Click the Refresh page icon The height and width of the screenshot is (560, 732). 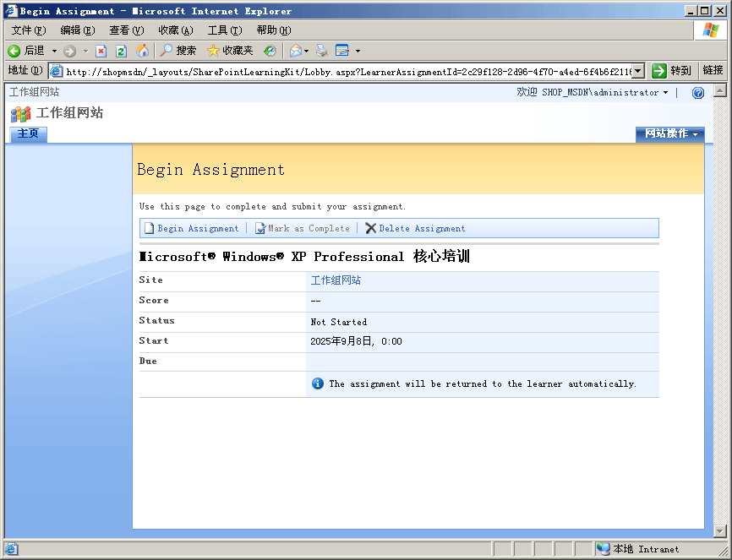pos(121,51)
